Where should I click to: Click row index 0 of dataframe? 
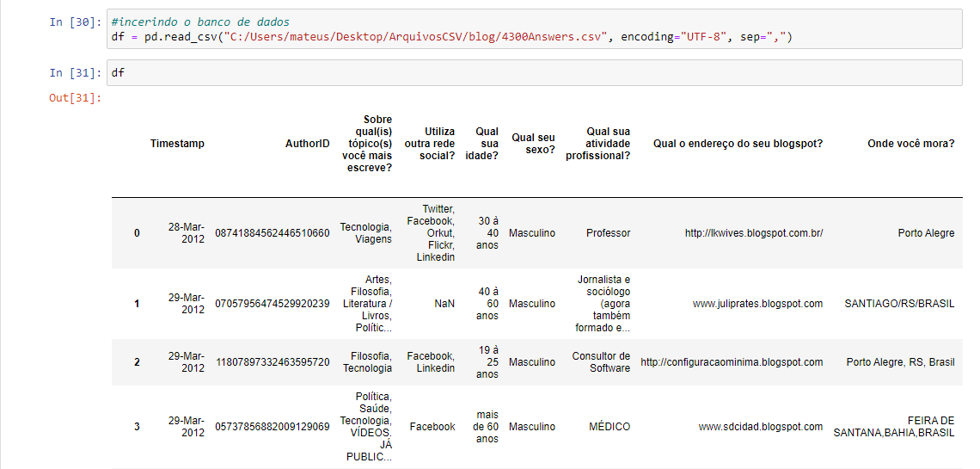[137, 233]
